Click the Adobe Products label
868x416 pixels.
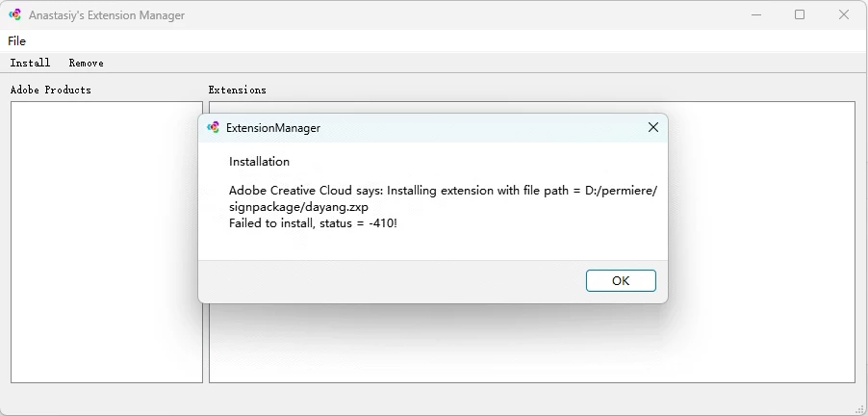pyautogui.click(x=50, y=90)
